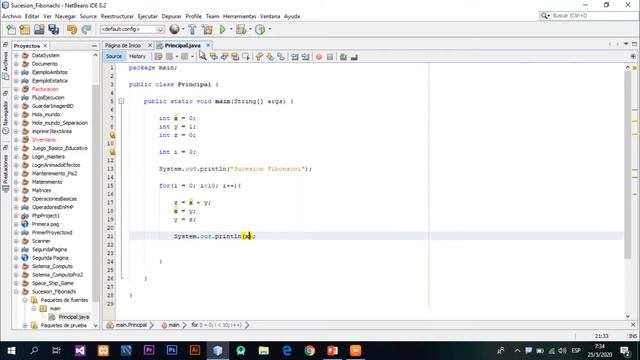Open the Reestructurar menu
The height and width of the screenshot is (360, 640).
click(x=117, y=16)
